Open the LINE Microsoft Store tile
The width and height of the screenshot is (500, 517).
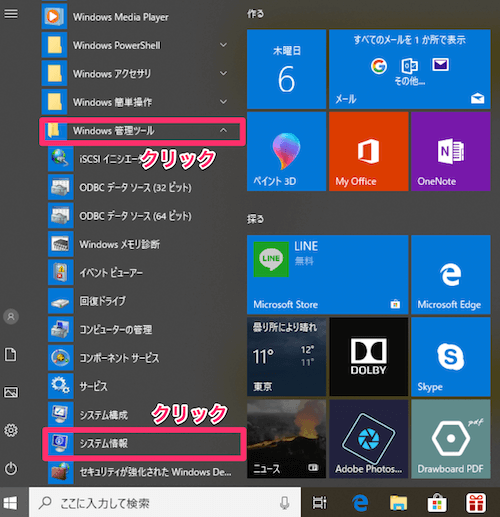point(327,275)
